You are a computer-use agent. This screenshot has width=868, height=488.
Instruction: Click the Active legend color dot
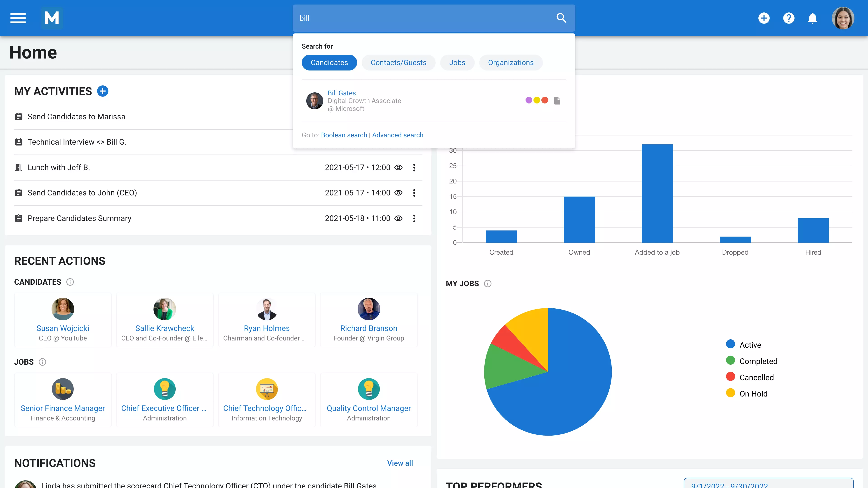coord(730,344)
